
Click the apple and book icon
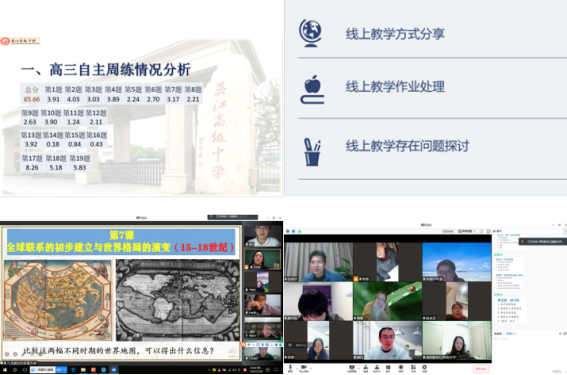(x=312, y=89)
